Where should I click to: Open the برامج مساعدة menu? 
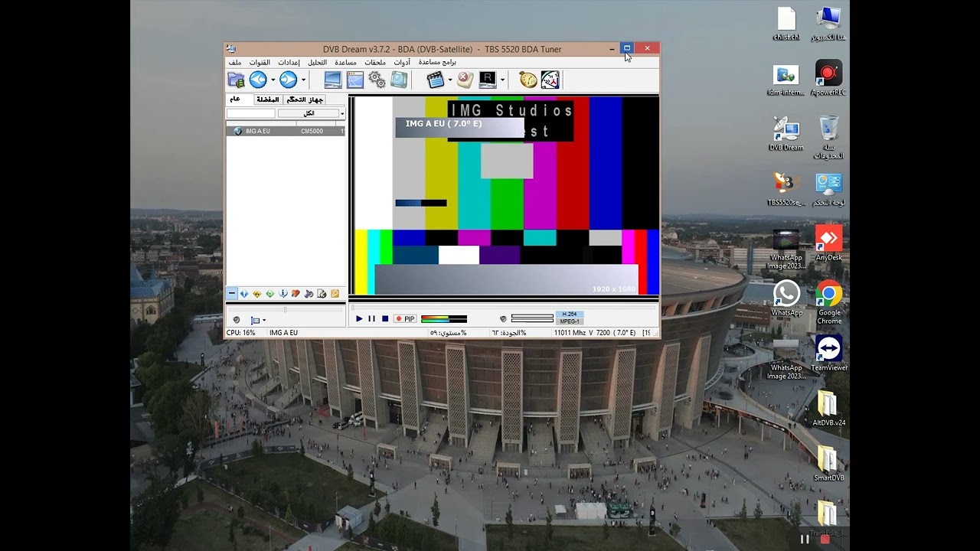coord(437,62)
